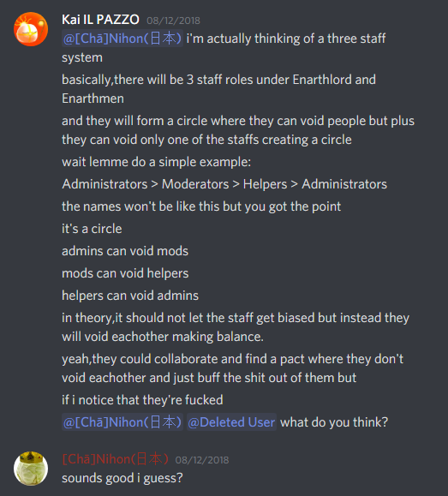Open Kai IL PAZZO's orange avatar

point(31,29)
